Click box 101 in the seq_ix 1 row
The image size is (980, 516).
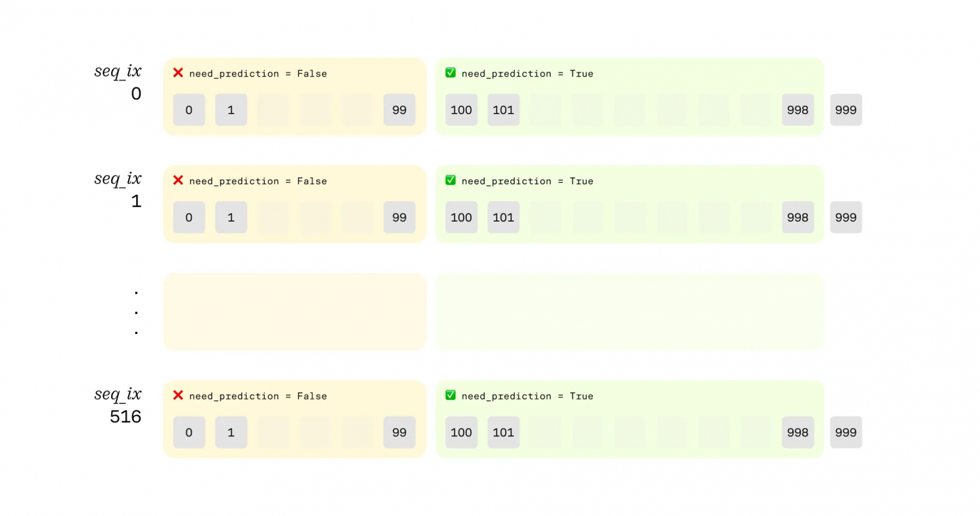pos(503,217)
